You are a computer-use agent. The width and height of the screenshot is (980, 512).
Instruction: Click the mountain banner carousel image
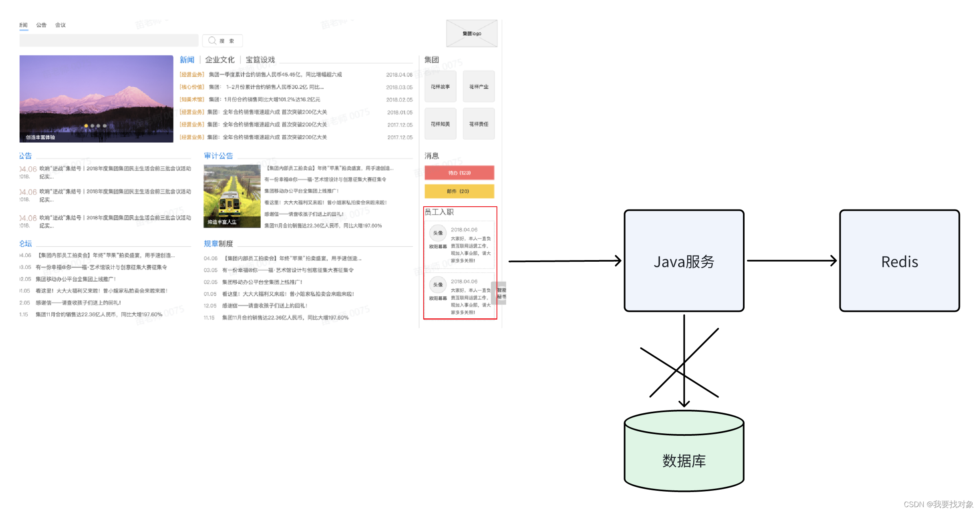(x=97, y=99)
